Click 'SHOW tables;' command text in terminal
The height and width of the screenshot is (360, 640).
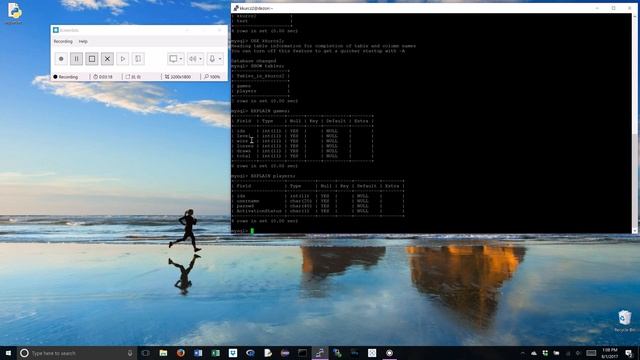267,66
